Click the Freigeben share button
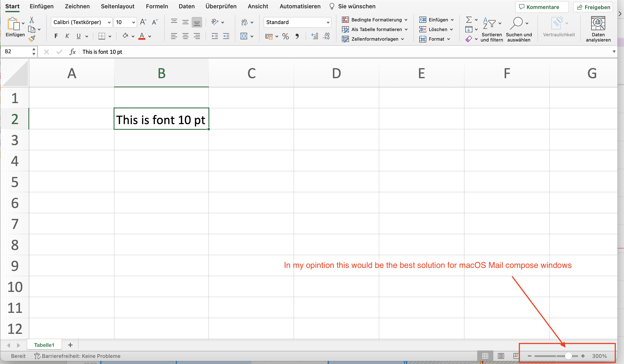 tap(593, 7)
